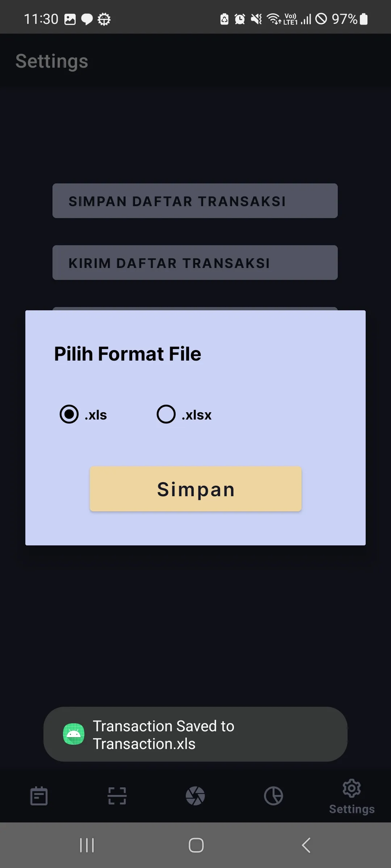Tap the alarm clock status icon
391x868 pixels.
[x=240, y=19]
